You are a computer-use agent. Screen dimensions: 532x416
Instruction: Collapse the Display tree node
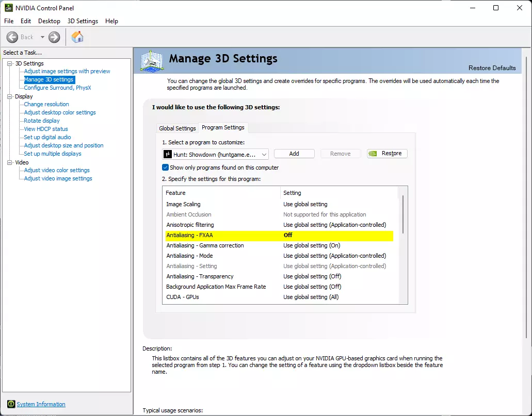[x=9, y=96]
